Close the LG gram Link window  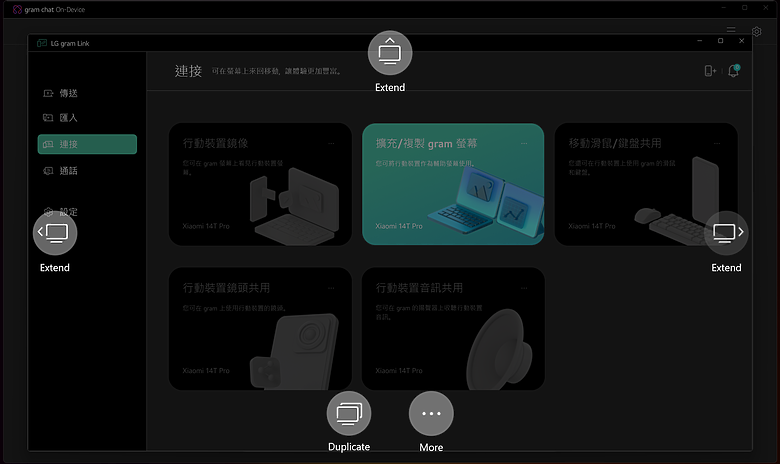point(741,41)
